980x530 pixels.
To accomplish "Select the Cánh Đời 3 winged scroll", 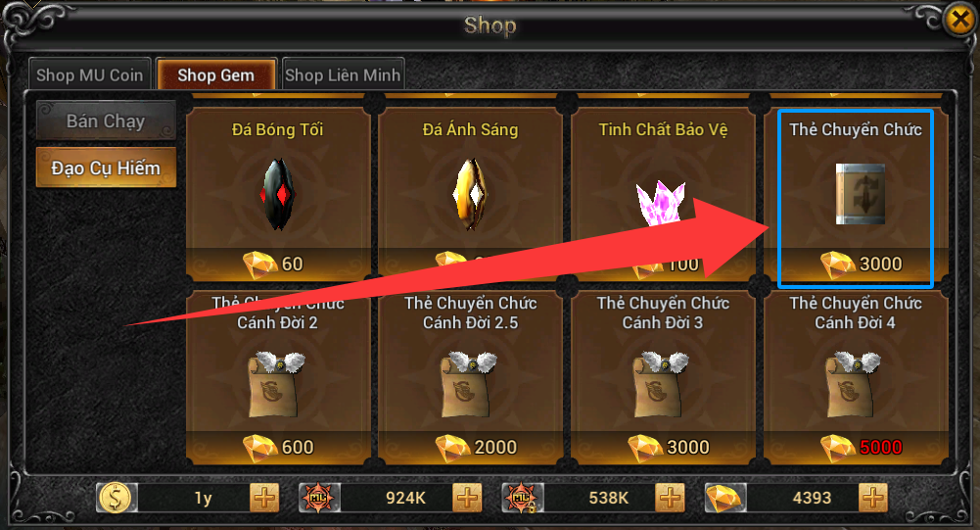I will [x=661, y=384].
